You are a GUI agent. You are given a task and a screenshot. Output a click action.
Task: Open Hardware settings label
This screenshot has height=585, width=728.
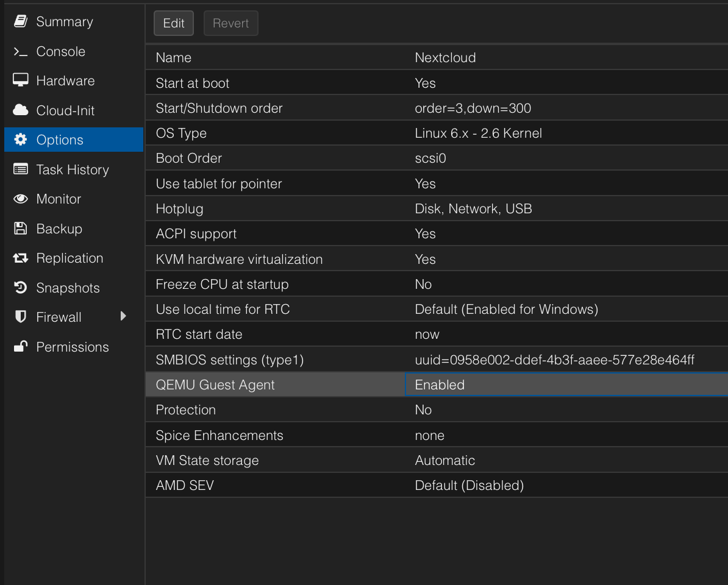[65, 80]
